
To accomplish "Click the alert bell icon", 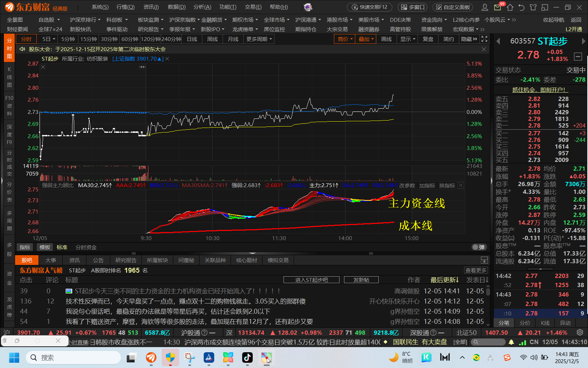I will click(x=511, y=342).
